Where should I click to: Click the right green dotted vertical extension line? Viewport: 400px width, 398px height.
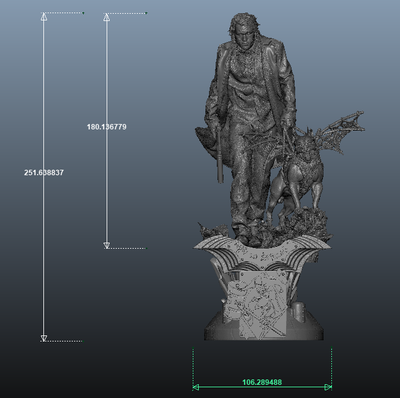click(x=331, y=367)
